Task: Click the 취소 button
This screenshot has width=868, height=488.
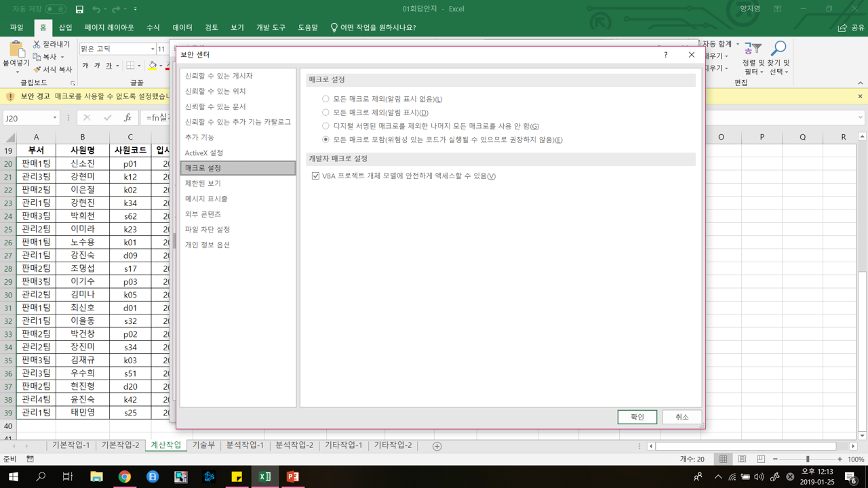Action: 682,417
